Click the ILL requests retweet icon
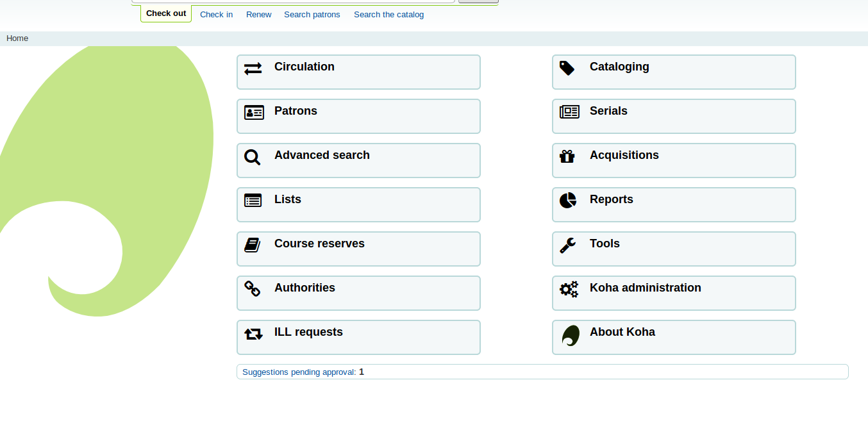Image resolution: width=868 pixels, height=421 pixels. click(253, 334)
